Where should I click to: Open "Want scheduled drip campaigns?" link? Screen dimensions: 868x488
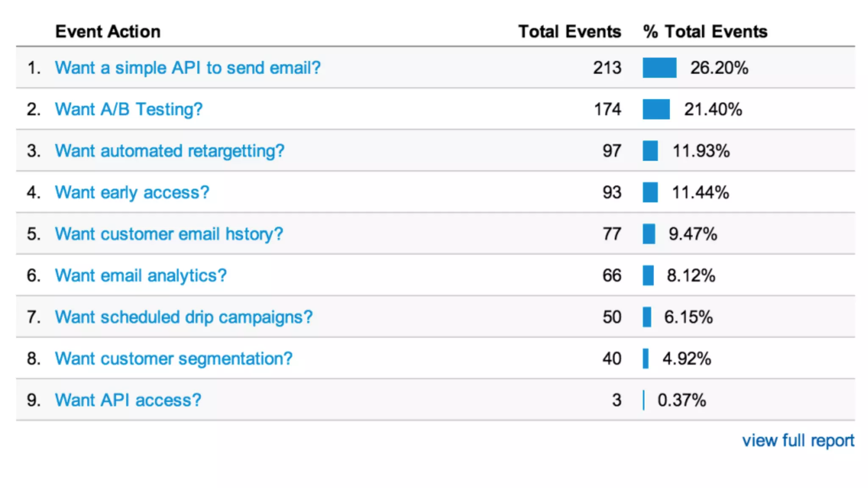click(184, 317)
